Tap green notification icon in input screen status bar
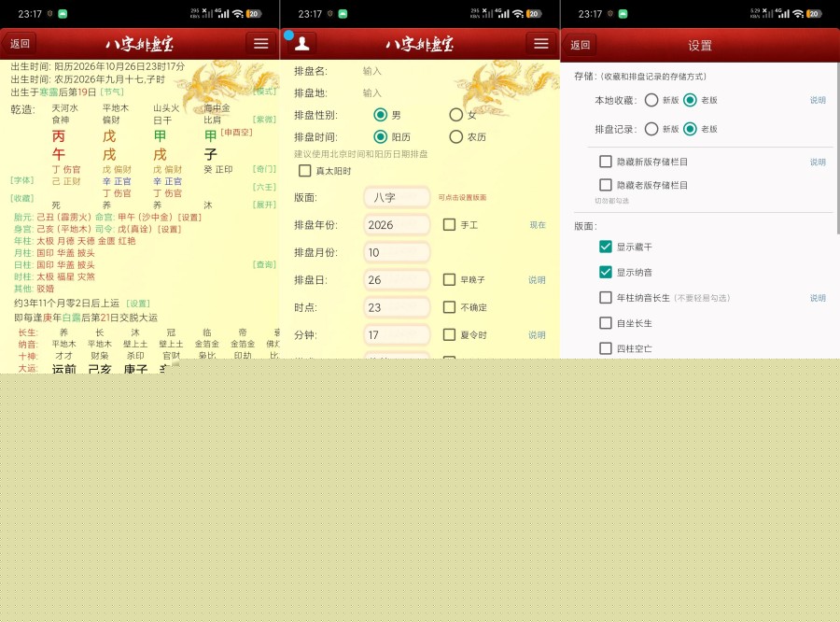The width and height of the screenshot is (840, 622). [x=343, y=14]
